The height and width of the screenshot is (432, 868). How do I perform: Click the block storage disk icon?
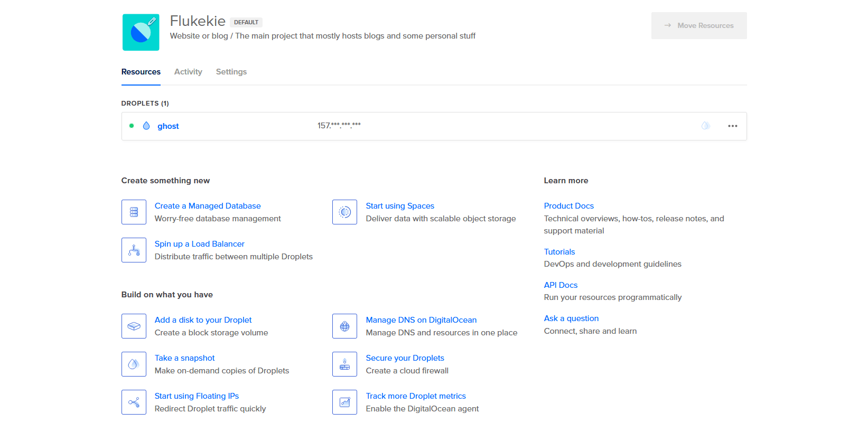click(134, 326)
